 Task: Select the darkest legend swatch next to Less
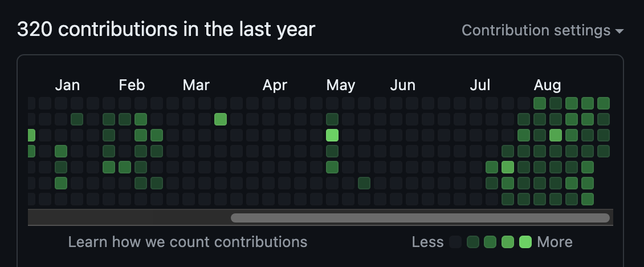coord(455,242)
